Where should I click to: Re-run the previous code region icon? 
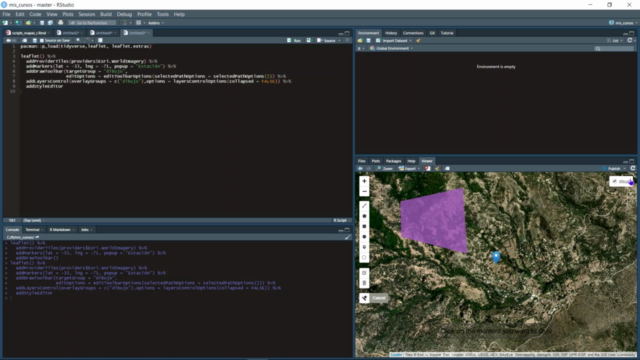309,40
